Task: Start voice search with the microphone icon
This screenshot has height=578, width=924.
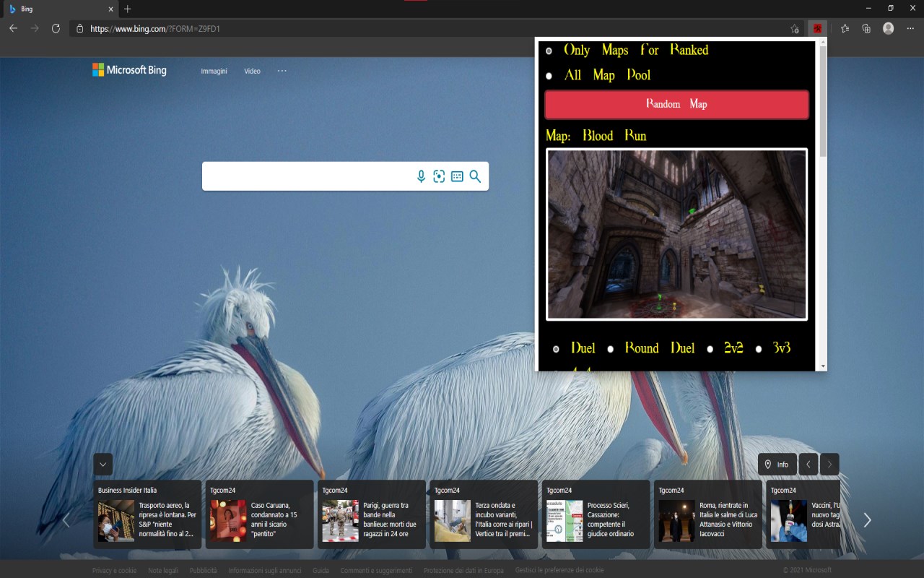Action: 421,176
